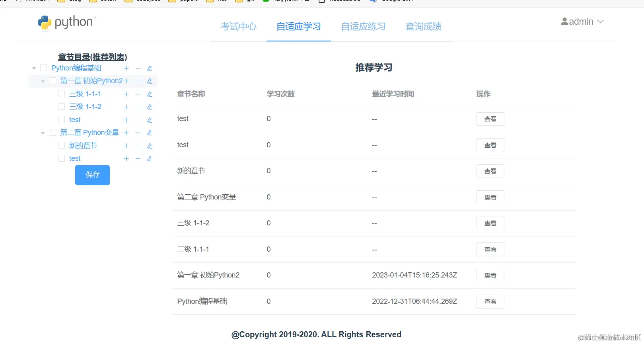This screenshot has width=644, height=344.
Task: Edit the Python编程基础 node name
Action: 150,68
